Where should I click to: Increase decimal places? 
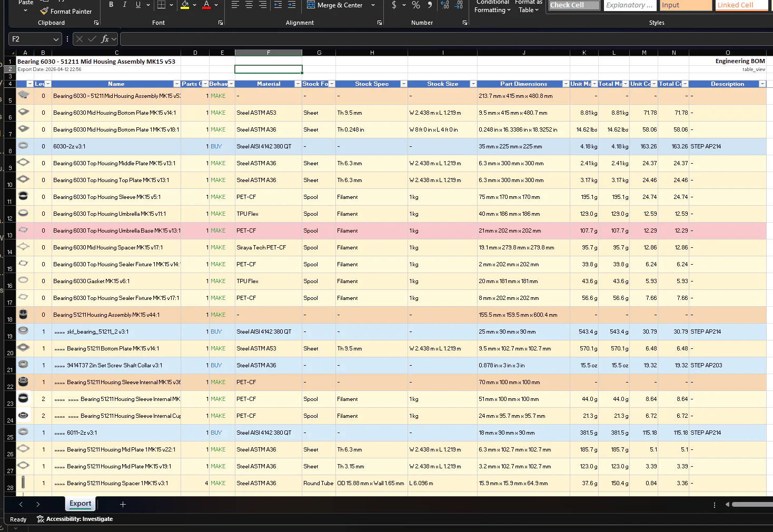[x=445, y=5]
